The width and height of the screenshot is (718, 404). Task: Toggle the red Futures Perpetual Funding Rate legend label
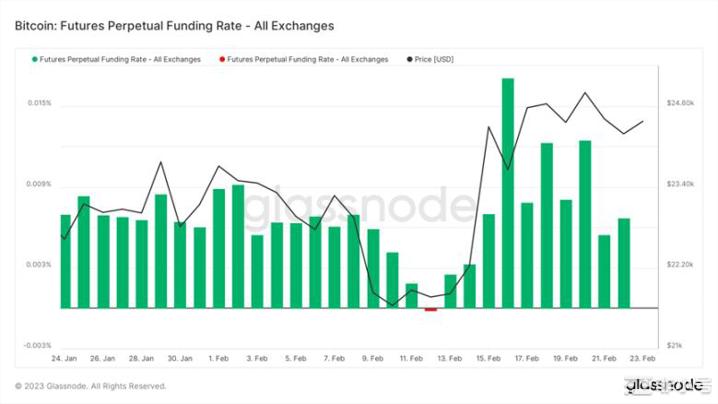(307, 60)
